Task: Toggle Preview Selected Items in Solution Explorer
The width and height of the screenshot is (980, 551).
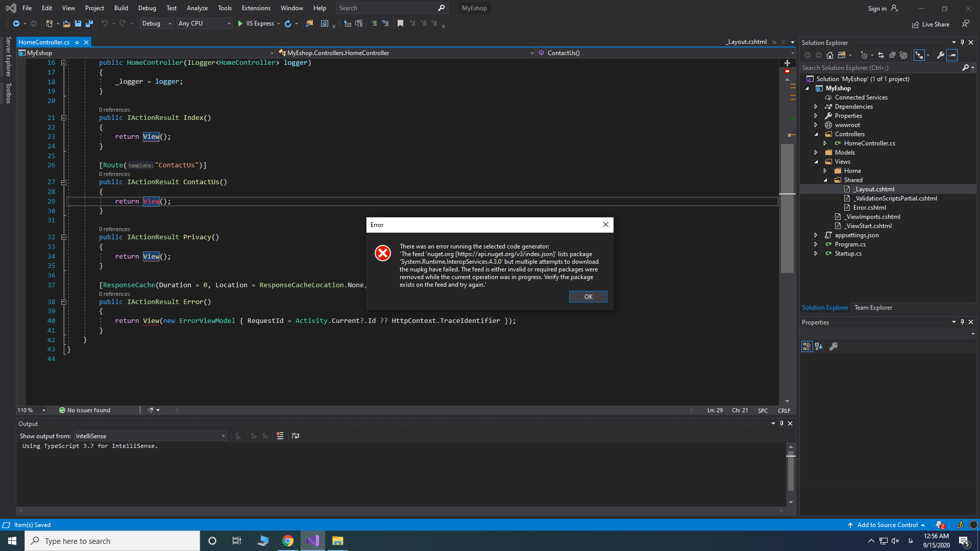Action: 952,55
